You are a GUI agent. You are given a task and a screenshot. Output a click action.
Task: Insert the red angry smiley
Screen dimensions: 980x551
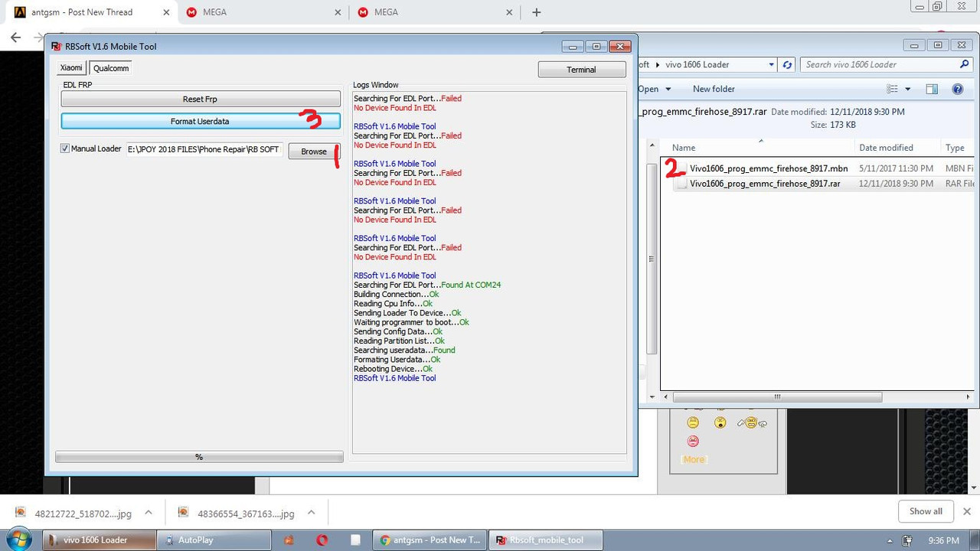[693, 441]
